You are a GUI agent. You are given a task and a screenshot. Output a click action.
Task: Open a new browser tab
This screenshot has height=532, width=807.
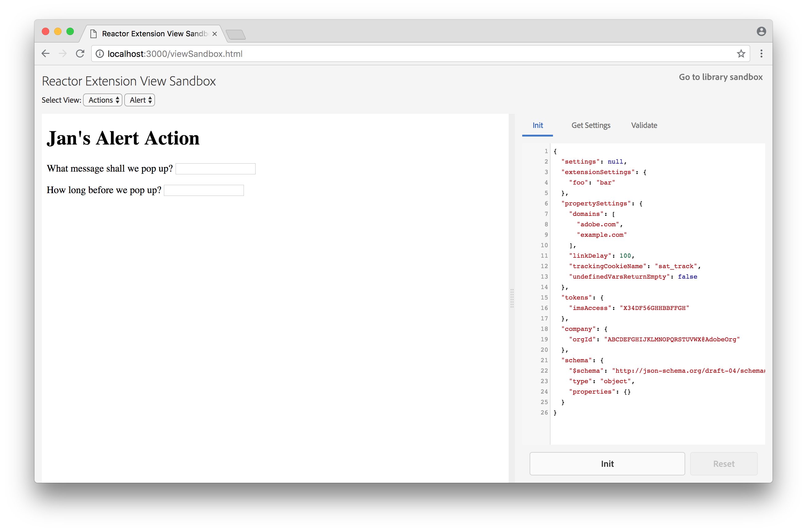coord(236,34)
